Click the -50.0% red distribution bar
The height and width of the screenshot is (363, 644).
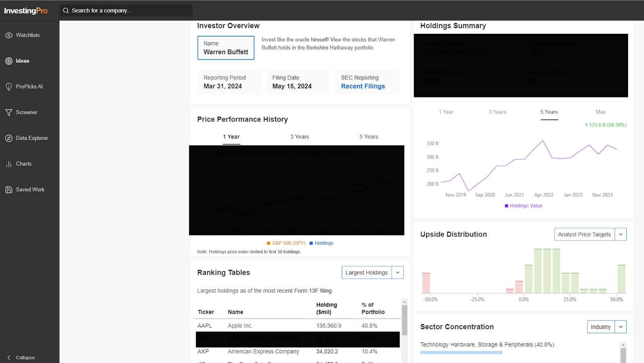[x=426, y=283]
